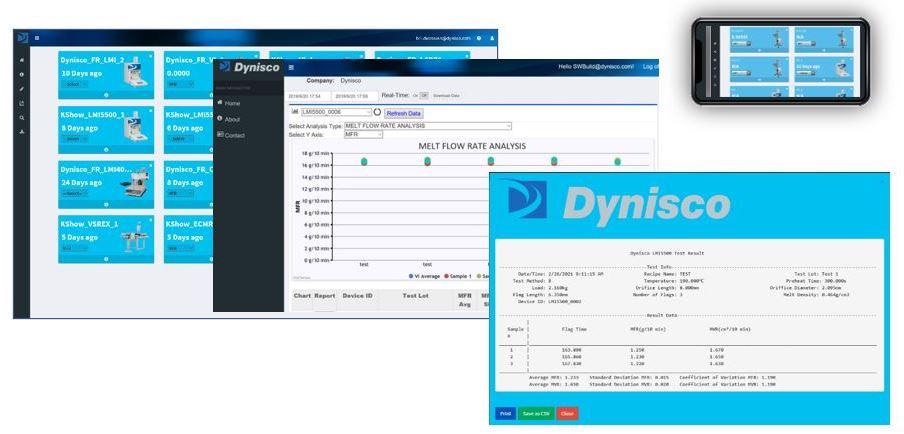Click the chart icon before the LMI5500_0006 dropdown
The height and width of the screenshot is (434, 904).
click(x=295, y=112)
